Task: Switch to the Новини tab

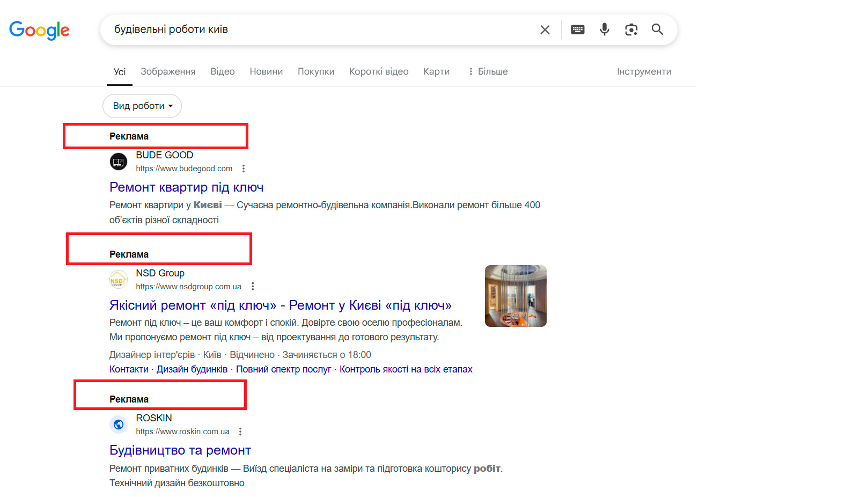Action: point(266,71)
